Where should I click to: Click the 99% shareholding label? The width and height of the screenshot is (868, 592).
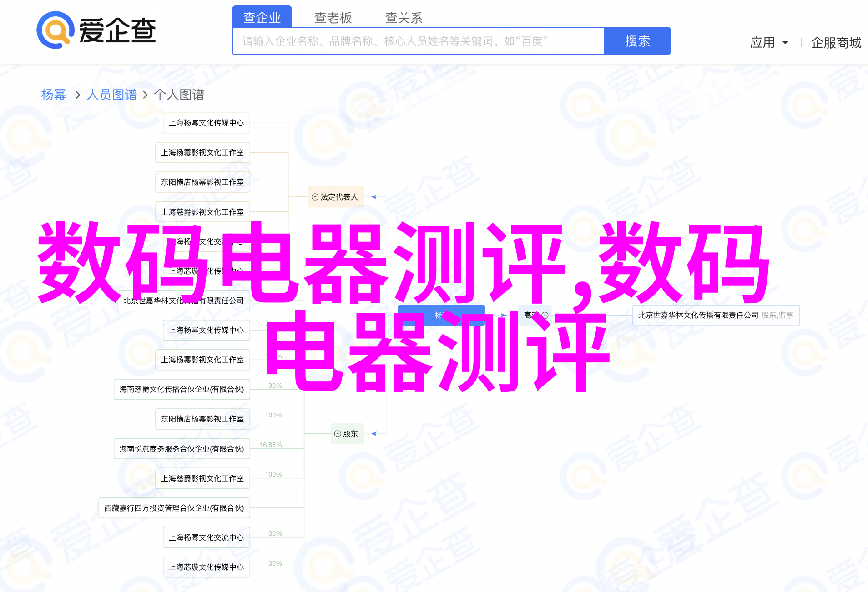coord(275,386)
